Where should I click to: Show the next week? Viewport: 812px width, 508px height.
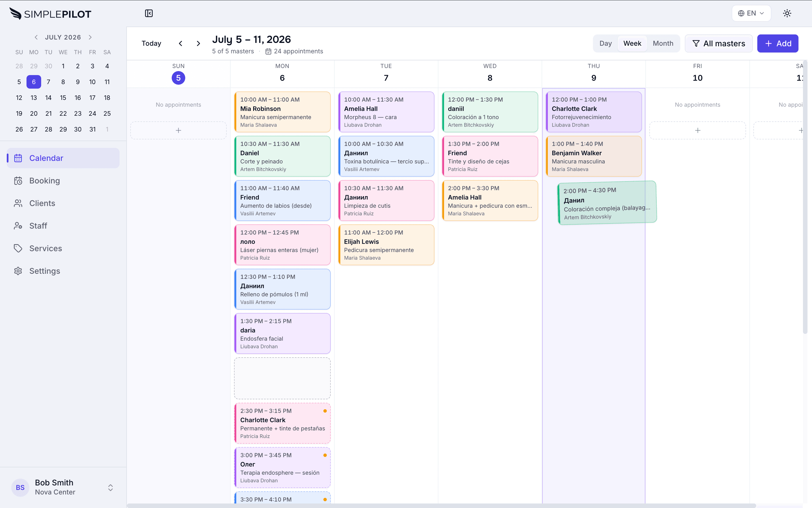[x=198, y=43]
